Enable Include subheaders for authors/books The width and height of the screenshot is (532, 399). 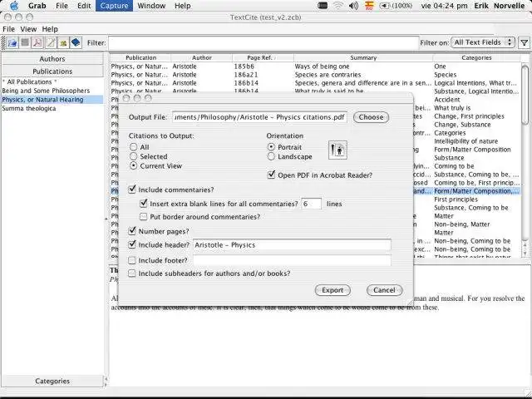pyautogui.click(x=132, y=273)
